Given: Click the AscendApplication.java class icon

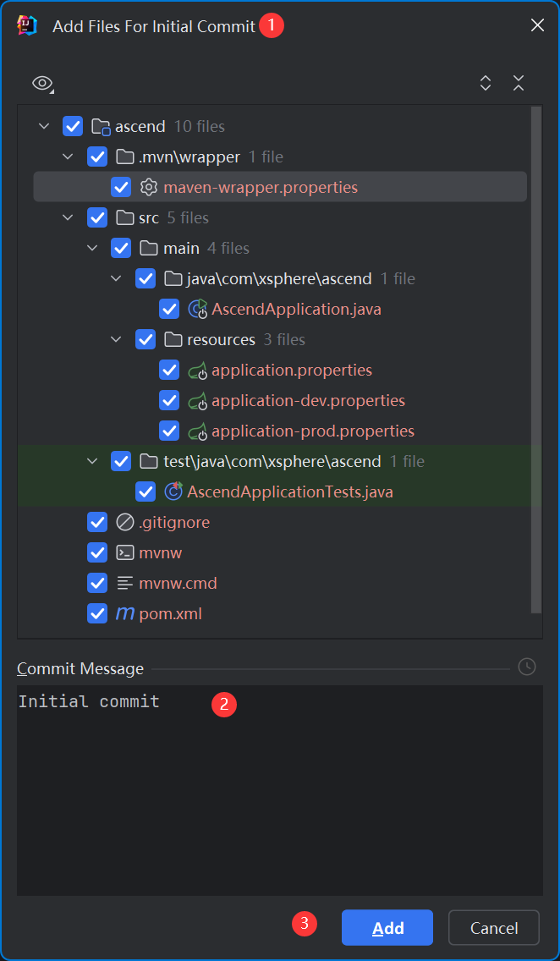Looking at the screenshot, I should [x=197, y=309].
